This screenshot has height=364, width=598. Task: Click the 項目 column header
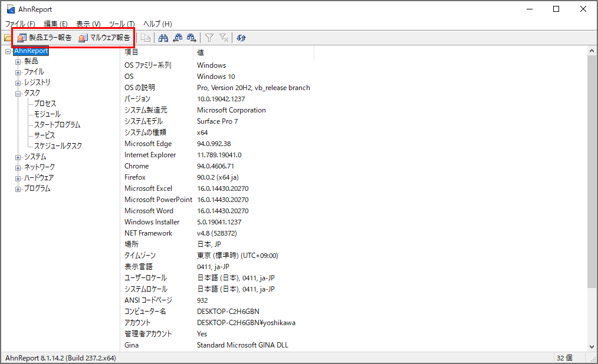(x=157, y=52)
